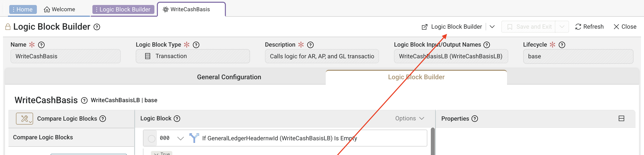Click the help icon beside Logic Block Builder title
Image resolution: width=644 pixels, height=155 pixels.
(97, 27)
